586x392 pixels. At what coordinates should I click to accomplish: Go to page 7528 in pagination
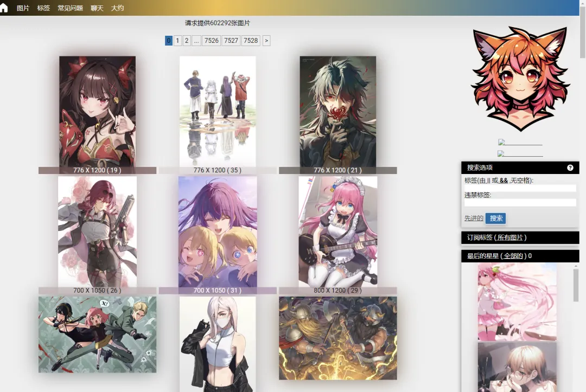(x=251, y=41)
